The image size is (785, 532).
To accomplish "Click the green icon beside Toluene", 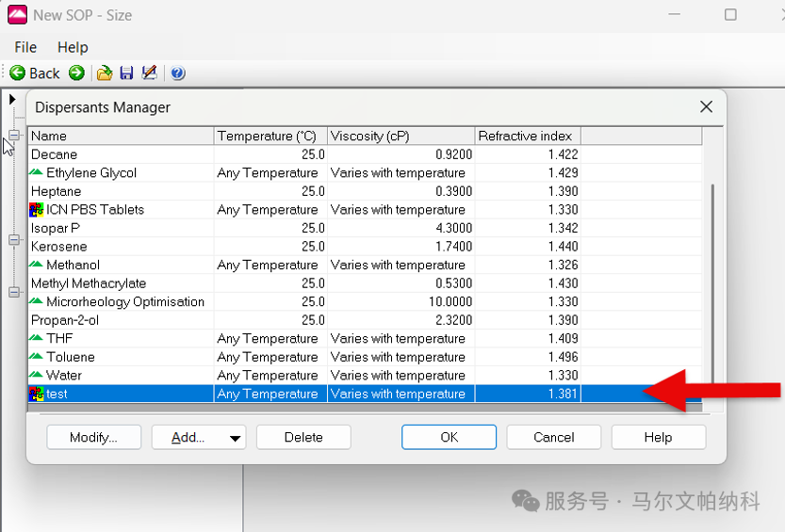I will coord(36,357).
